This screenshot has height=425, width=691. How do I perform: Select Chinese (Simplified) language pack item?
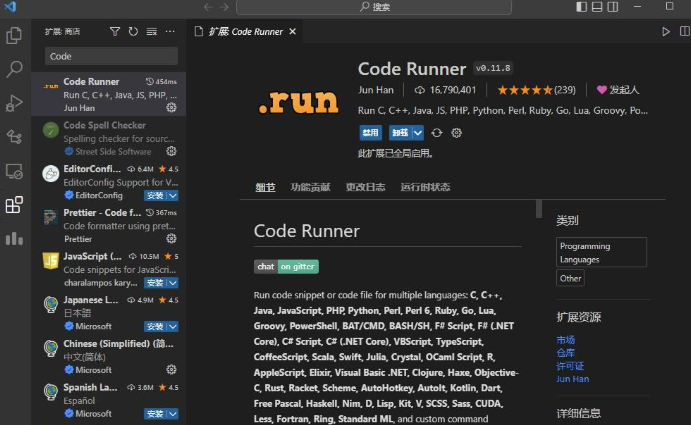(108, 356)
